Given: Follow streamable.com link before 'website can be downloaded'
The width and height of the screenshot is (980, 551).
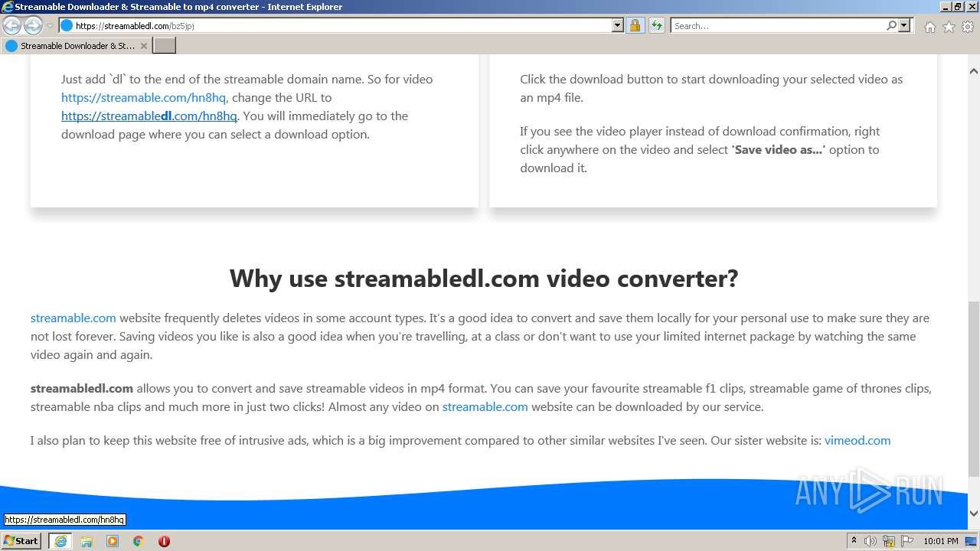Looking at the screenshot, I should coord(485,406).
